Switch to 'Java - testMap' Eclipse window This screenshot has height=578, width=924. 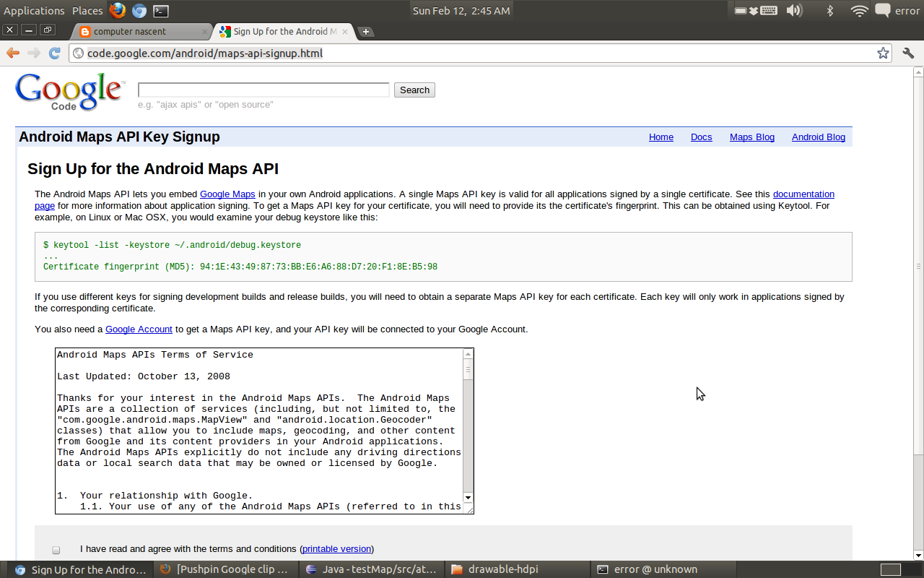coord(372,569)
